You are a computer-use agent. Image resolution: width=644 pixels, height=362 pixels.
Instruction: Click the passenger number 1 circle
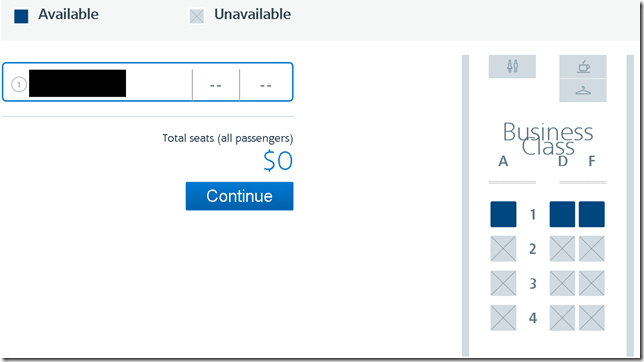click(18, 84)
